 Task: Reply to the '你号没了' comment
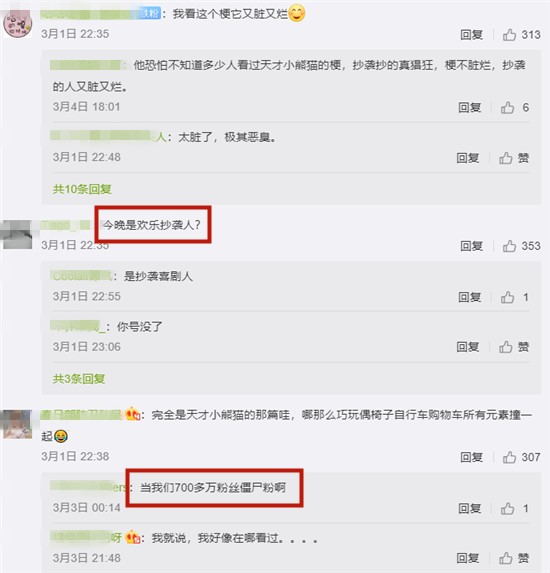468,347
